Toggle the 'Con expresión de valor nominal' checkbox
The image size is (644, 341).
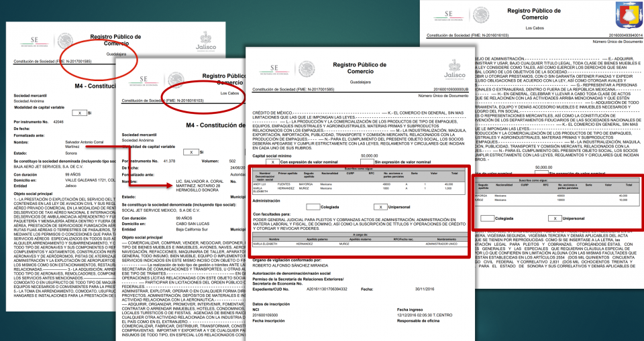[273, 162]
